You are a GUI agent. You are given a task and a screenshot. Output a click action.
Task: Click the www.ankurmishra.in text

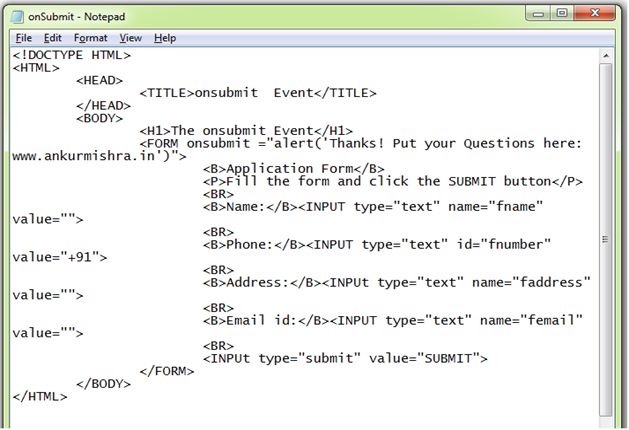point(83,156)
